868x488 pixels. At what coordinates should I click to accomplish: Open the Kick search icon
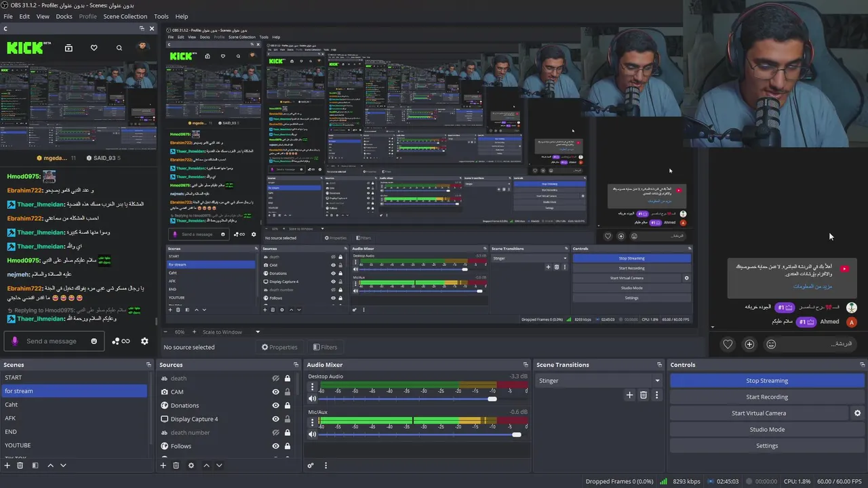pos(119,47)
